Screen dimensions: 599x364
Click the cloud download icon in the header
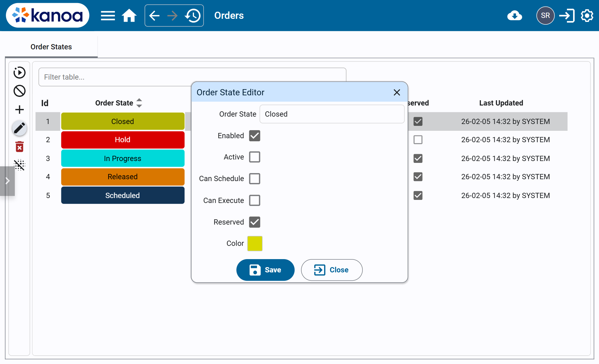(x=514, y=15)
